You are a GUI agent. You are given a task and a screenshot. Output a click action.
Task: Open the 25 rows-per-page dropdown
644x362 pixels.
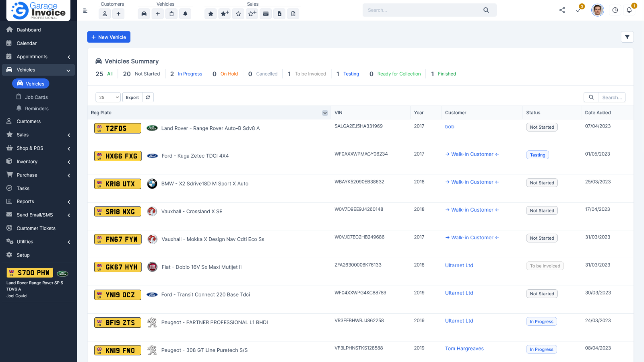[x=108, y=97]
